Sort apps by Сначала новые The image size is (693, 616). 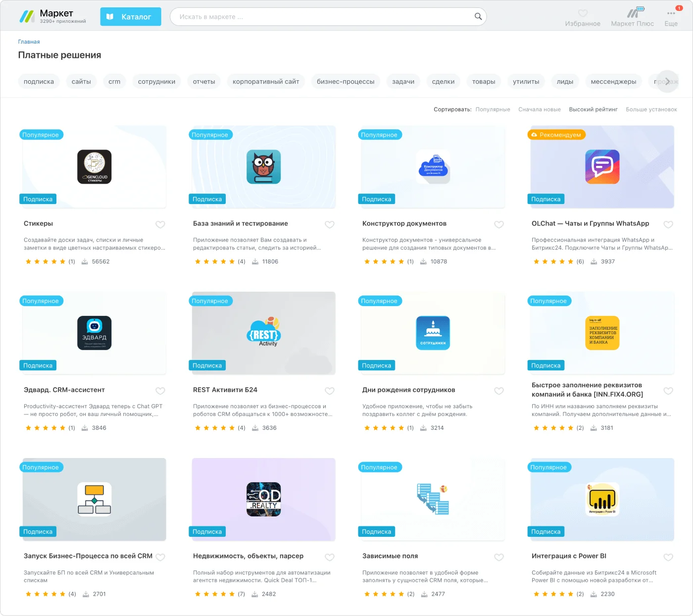click(x=539, y=109)
